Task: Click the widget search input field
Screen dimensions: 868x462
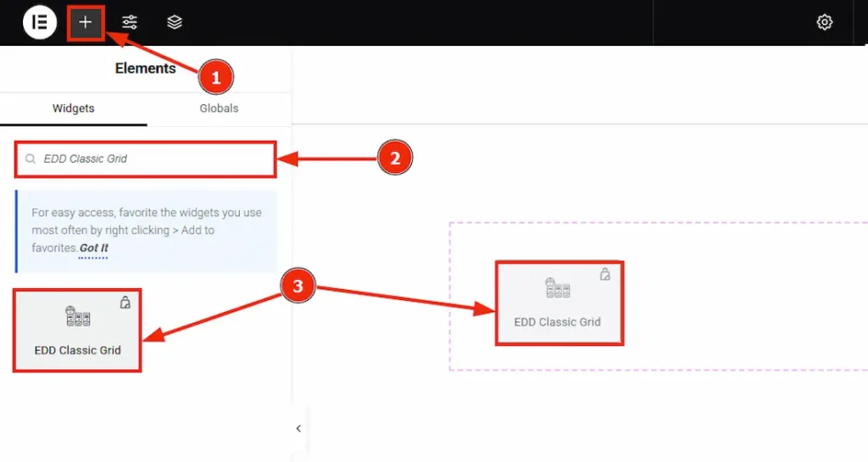Action: (x=145, y=159)
